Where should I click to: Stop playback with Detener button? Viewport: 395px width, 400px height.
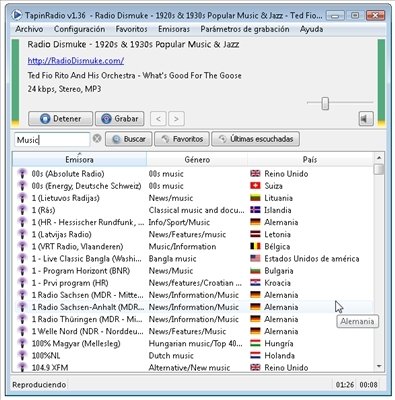pyautogui.click(x=60, y=119)
